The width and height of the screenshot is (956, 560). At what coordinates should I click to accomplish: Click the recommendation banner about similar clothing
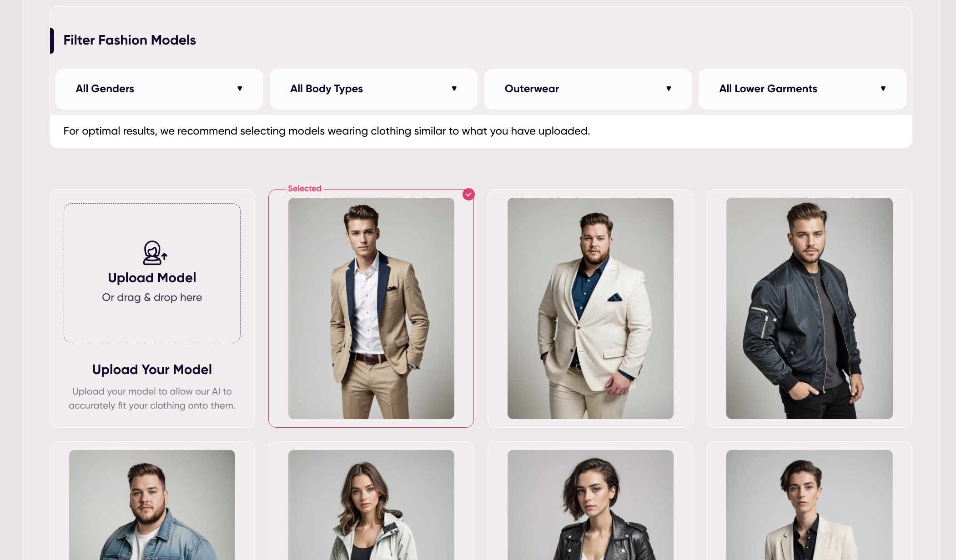coord(326,131)
